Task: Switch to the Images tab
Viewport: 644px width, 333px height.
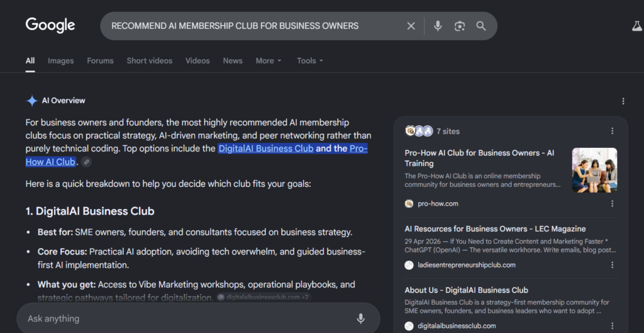Action: tap(61, 61)
